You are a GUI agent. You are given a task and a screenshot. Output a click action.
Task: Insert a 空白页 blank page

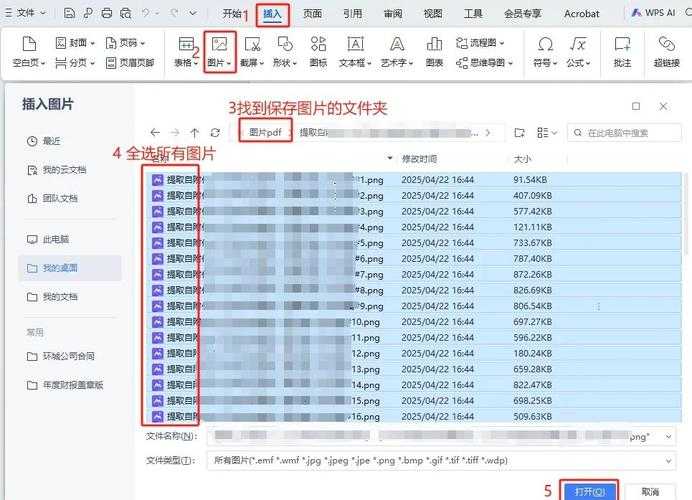tap(29, 52)
